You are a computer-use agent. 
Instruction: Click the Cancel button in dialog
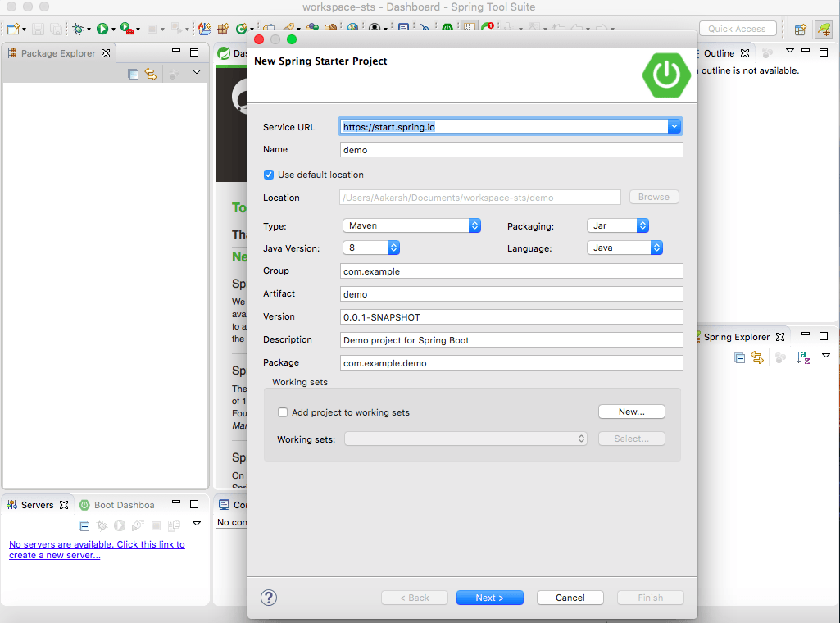pyautogui.click(x=570, y=598)
